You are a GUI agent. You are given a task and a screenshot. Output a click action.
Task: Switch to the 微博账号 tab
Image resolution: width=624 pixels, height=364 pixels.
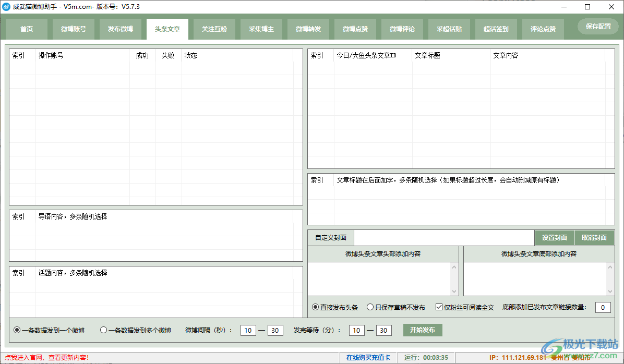click(x=73, y=29)
